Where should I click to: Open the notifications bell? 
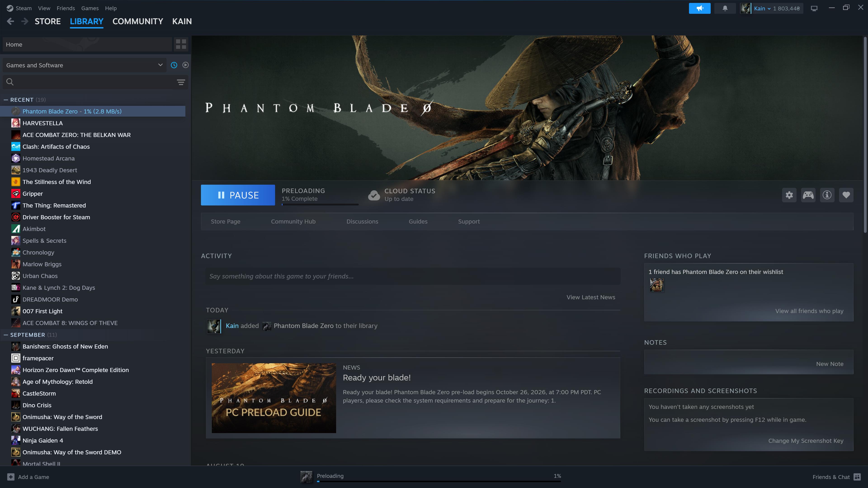[x=725, y=8]
